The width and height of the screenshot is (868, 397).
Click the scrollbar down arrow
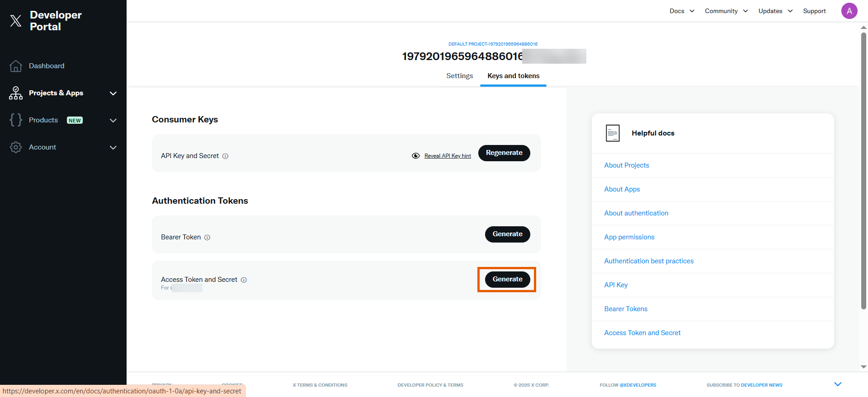863,367
